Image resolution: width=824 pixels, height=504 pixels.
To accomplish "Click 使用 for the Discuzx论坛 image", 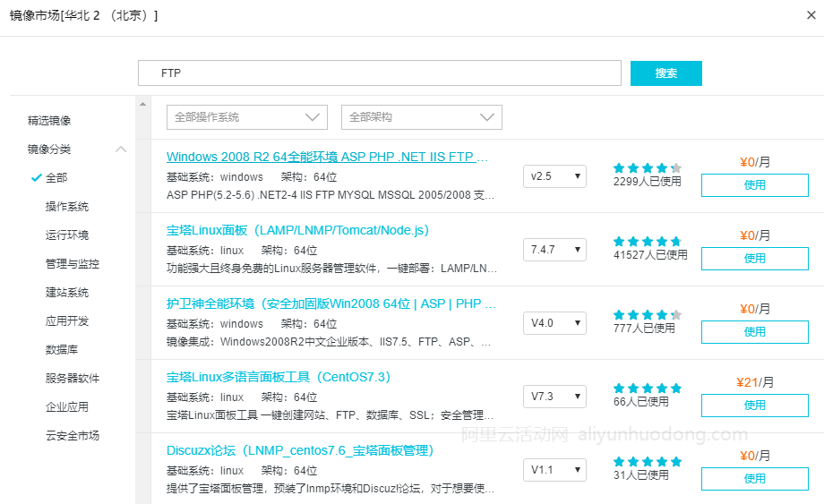I will 755,479.
